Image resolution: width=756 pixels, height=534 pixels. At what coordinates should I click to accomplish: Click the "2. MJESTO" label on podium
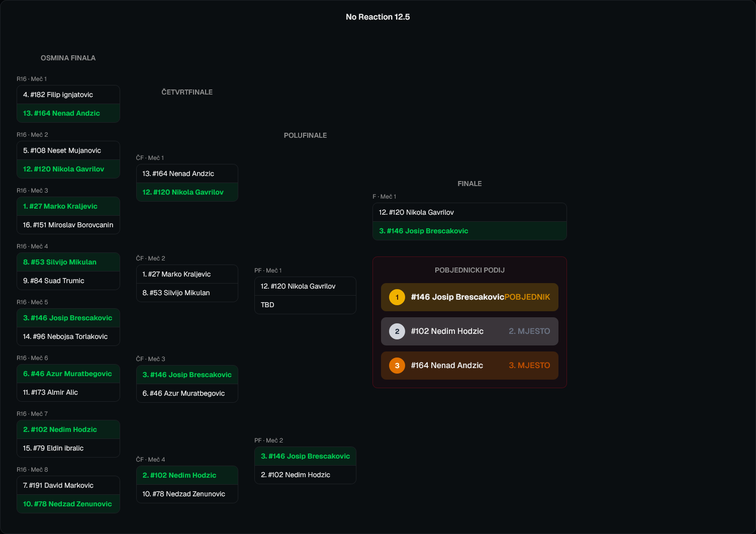tap(529, 331)
